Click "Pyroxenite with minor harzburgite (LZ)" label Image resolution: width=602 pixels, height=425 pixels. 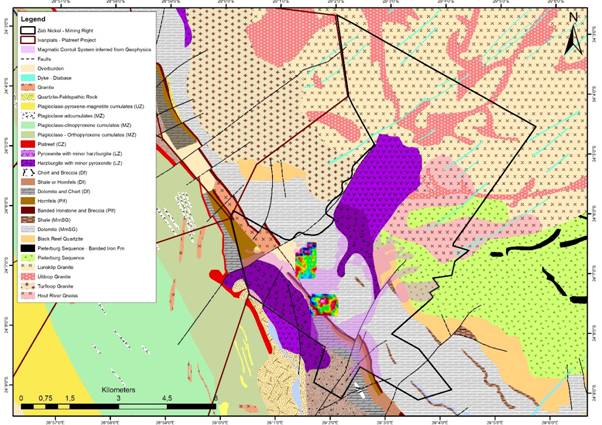[x=79, y=154]
